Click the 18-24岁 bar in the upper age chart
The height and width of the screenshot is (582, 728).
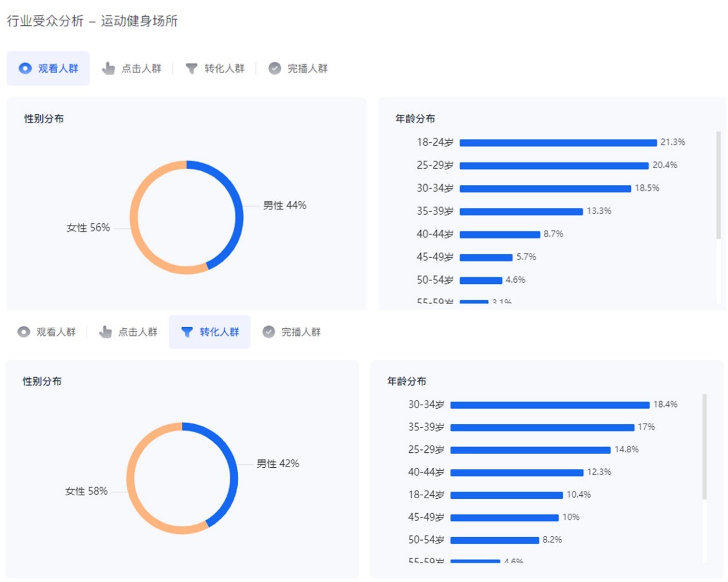[x=557, y=143]
